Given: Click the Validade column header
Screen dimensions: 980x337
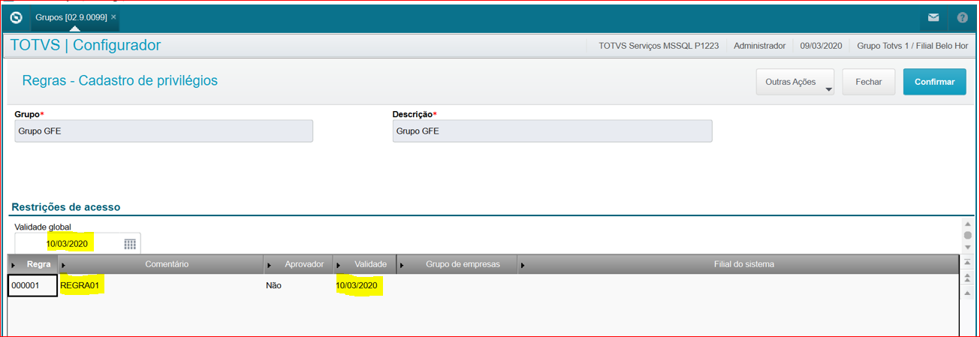Looking at the screenshot, I should (x=364, y=264).
